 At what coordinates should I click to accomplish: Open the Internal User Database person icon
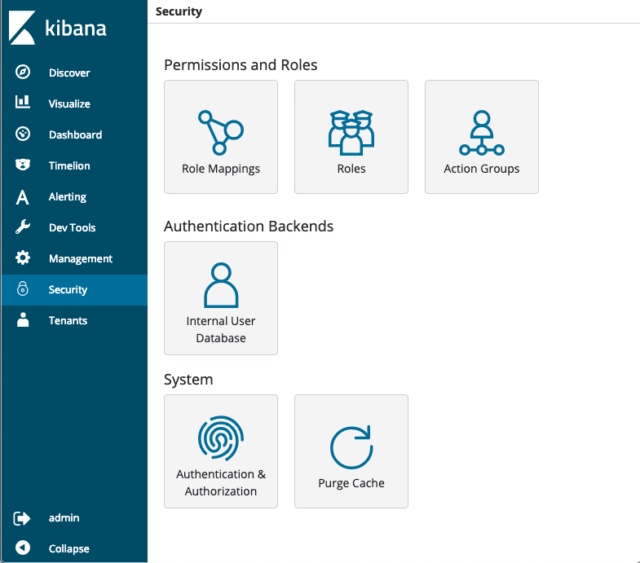click(221, 285)
